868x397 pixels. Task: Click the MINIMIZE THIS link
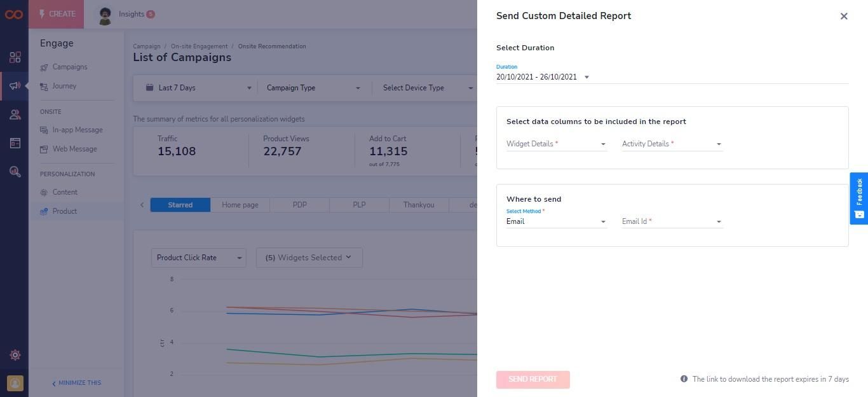76,383
